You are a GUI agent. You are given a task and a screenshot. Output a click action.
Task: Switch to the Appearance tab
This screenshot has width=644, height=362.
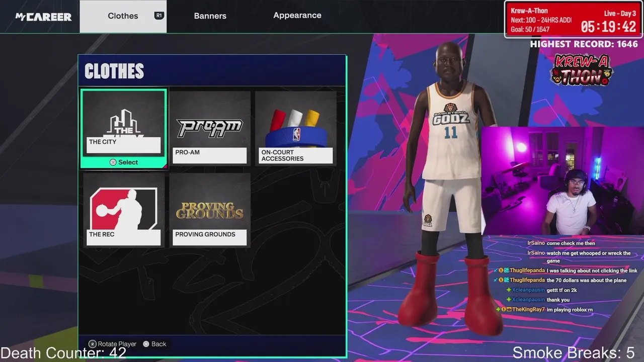coord(297,15)
